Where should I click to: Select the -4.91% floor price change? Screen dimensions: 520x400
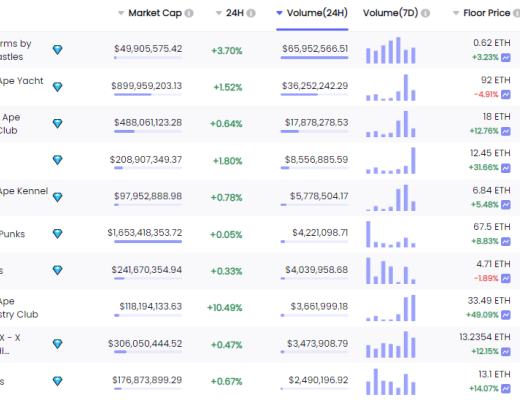(x=486, y=94)
